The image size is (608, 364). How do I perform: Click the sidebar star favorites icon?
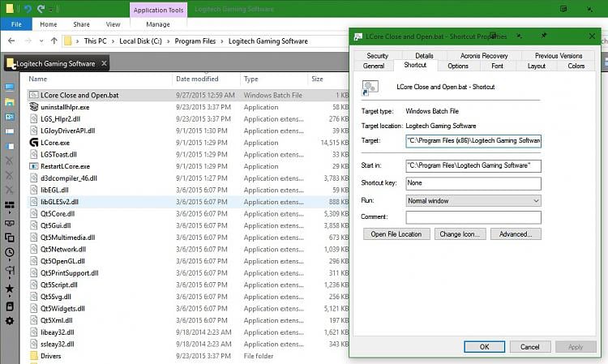[x=10, y=289]
